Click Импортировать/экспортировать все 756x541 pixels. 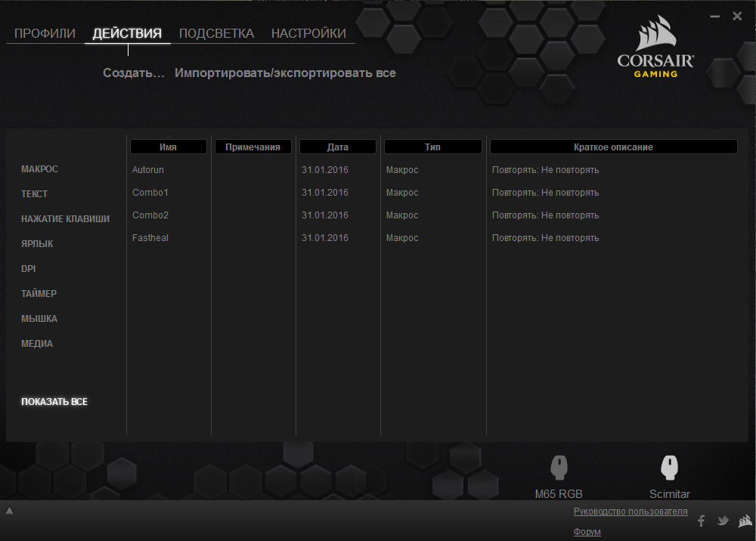coord(285,73)
